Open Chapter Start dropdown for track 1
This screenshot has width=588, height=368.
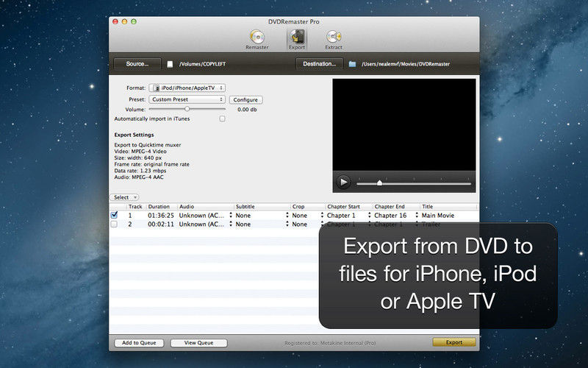pyautogui.click(x=348, y=216)
